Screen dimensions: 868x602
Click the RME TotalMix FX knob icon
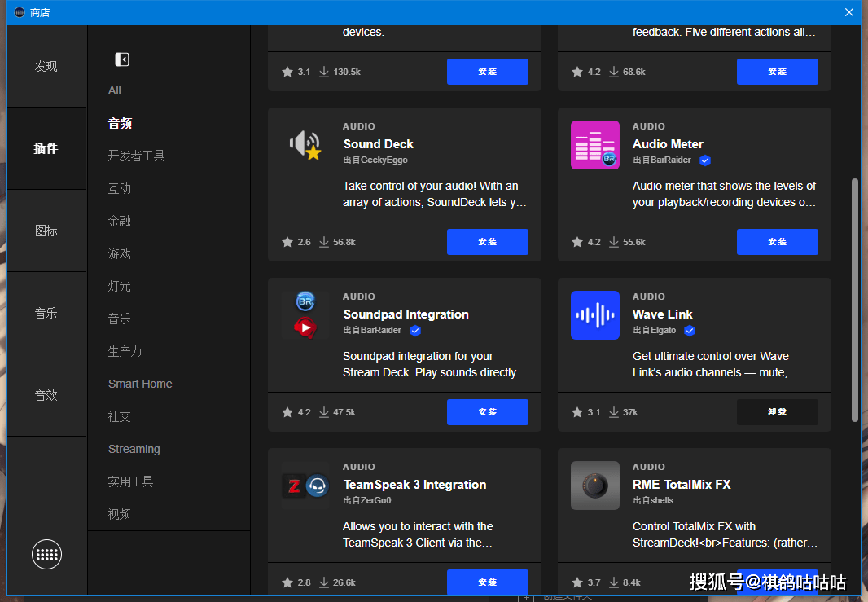point(595,486)
